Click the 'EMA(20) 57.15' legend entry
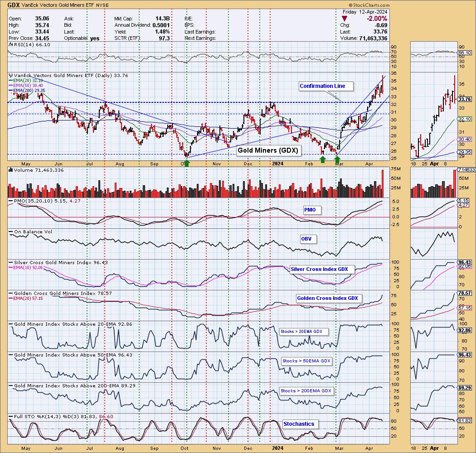The image size is (476, 453). coord(25,298)
